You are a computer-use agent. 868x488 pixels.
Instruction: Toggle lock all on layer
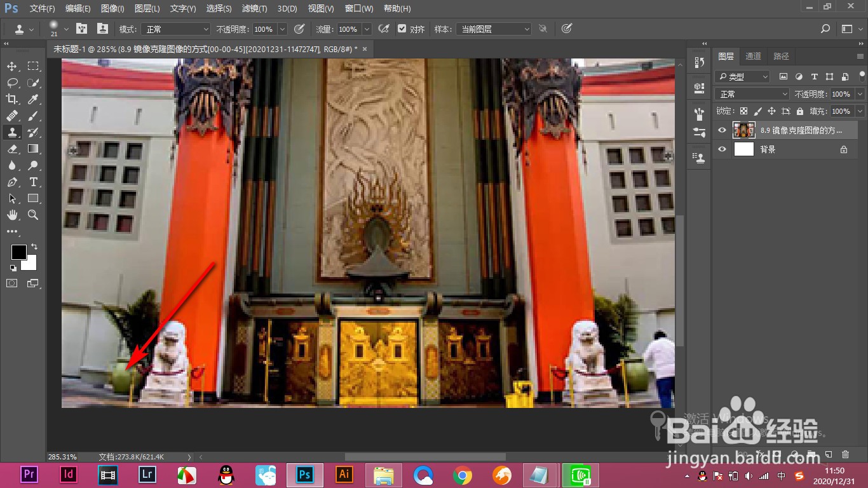tap(800, 111)
